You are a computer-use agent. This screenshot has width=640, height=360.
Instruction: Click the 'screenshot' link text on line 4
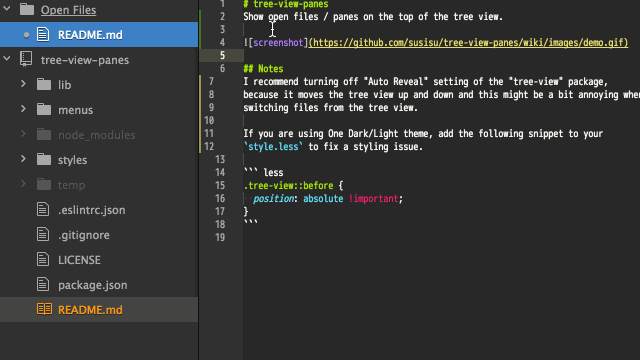(x=278, y=42)
